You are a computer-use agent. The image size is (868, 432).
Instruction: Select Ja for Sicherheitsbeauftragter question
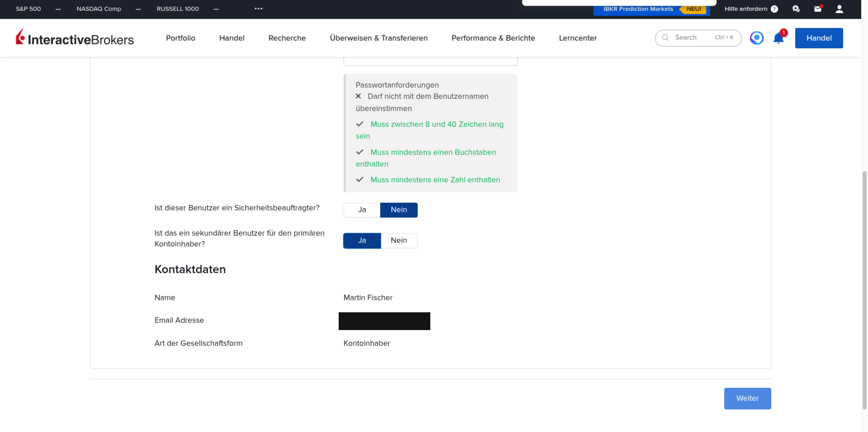[362, 210]
